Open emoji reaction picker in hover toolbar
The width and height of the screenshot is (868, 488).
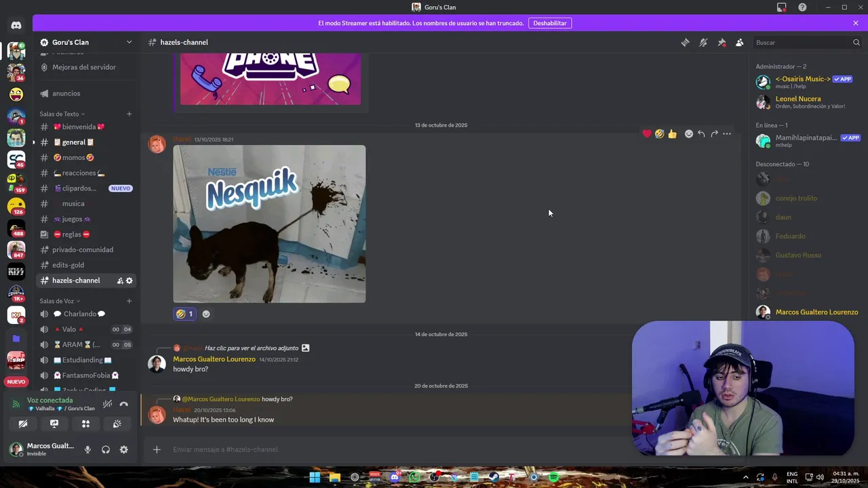(689, 134)
